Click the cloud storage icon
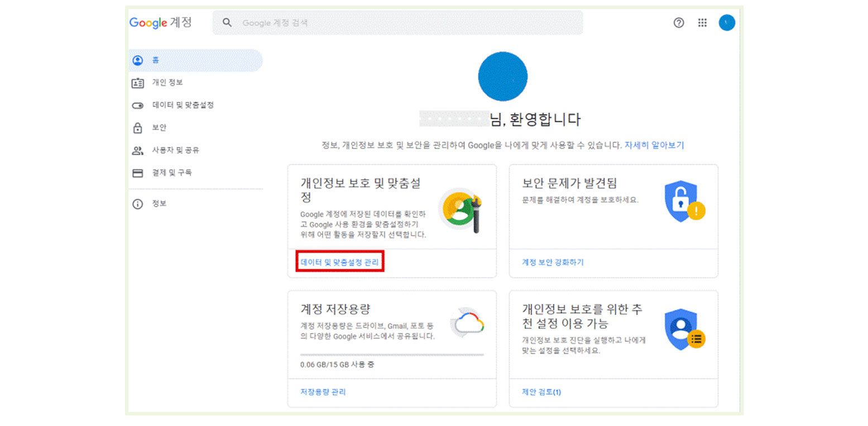The width and height of the screenshot is (868, 426). click(x=467, y=322)
